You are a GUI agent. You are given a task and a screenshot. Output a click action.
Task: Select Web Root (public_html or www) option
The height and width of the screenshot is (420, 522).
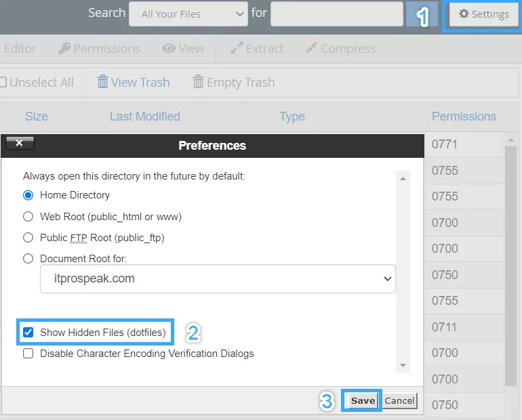[x=28, y=217]
